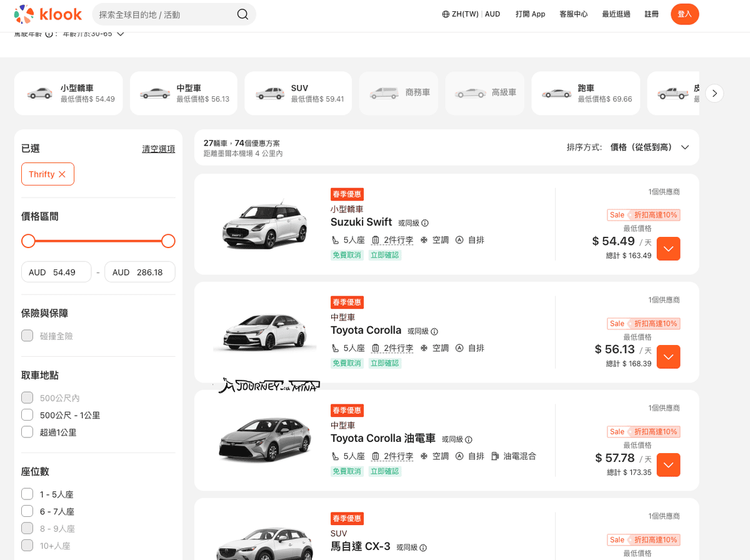This screenshot has width=750, height=560.
Task: Tick the 6 - 7人座 checkbox
Action: click(27, 511)
